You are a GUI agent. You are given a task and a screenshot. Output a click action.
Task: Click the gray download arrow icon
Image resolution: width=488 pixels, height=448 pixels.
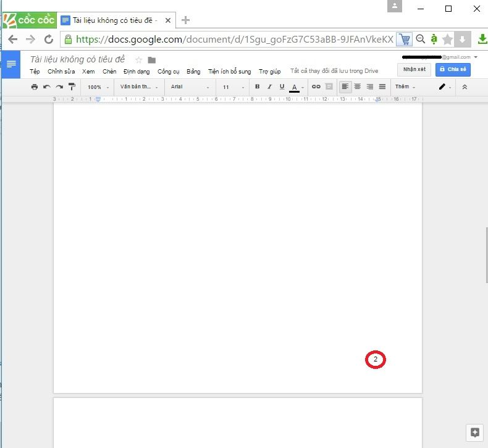click(462, 39)
